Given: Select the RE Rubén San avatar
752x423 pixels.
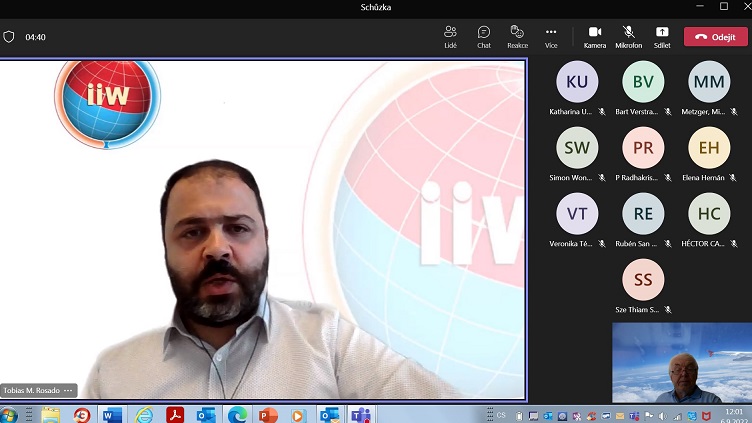Looking at the screenshot, I should click(643, 213).
